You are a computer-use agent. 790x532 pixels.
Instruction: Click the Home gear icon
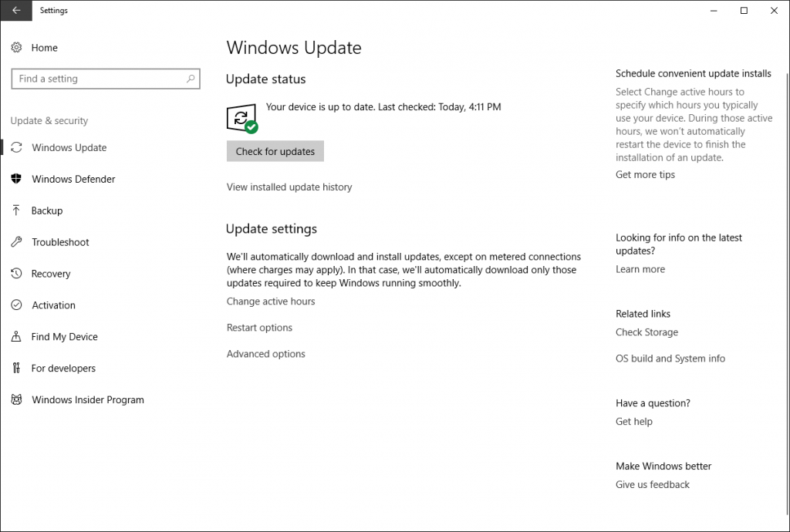[17, 47]
